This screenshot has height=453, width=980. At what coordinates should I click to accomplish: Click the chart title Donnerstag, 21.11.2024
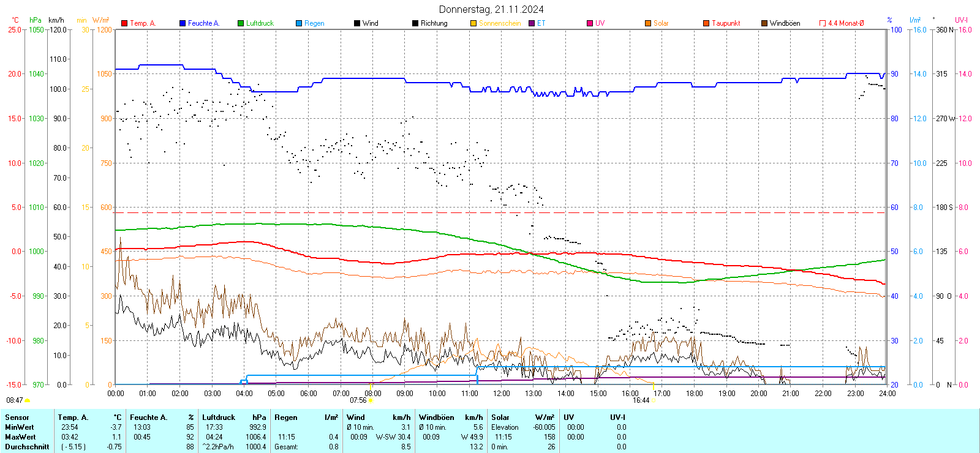pos(491,9)
